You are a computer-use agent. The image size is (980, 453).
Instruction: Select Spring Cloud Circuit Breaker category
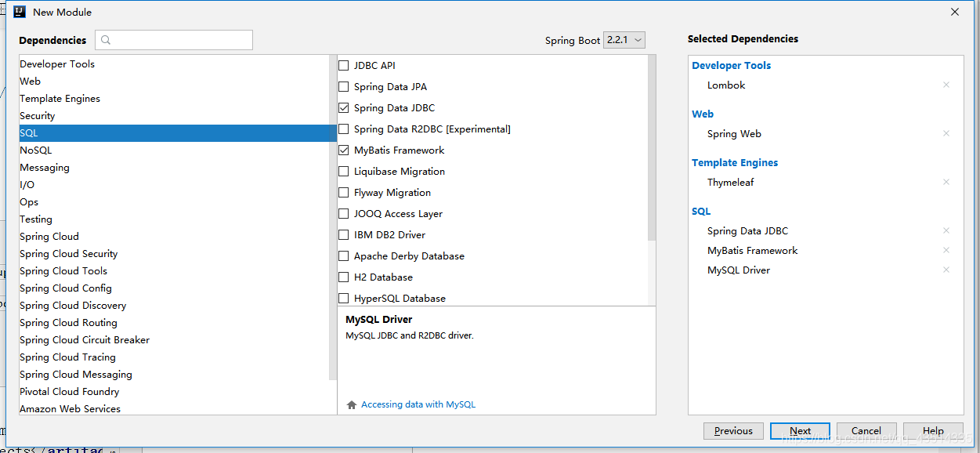point(174,339)
